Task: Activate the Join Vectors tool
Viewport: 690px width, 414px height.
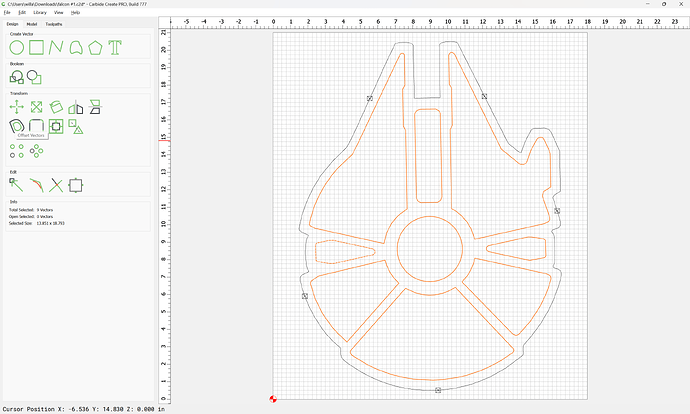Action: (36, 185)
